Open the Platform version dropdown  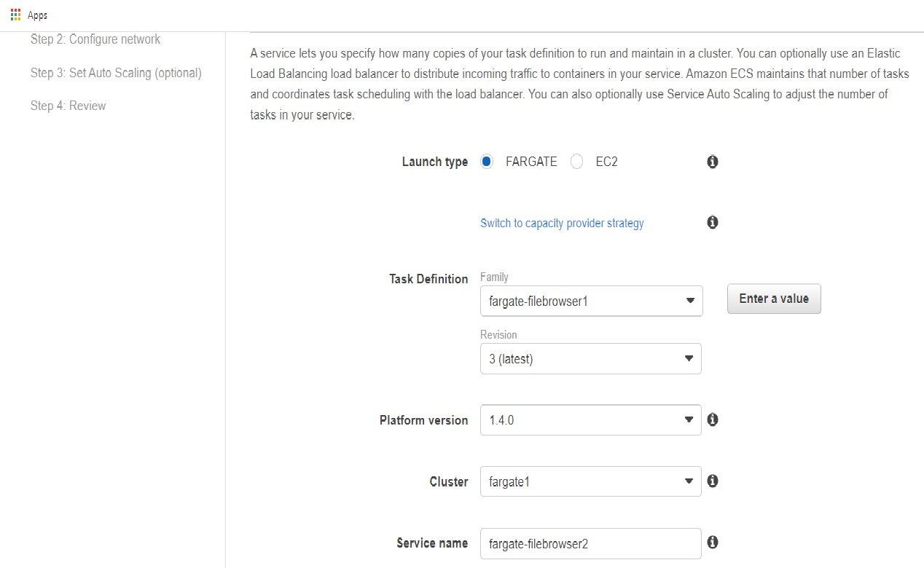[x=590, y=420]
